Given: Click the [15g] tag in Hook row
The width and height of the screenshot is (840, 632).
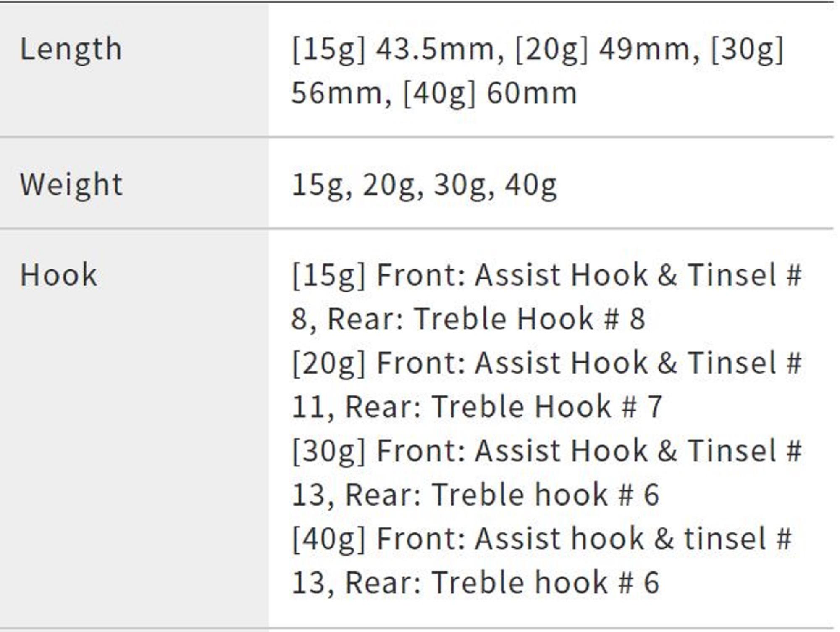Looking at the screenshot, I should pos(329,276).
